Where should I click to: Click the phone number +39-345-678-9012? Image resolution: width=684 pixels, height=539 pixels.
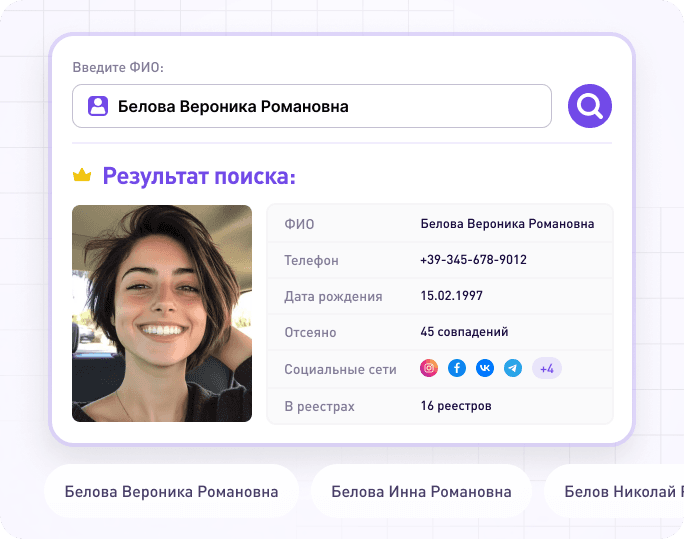coord(474,260)
